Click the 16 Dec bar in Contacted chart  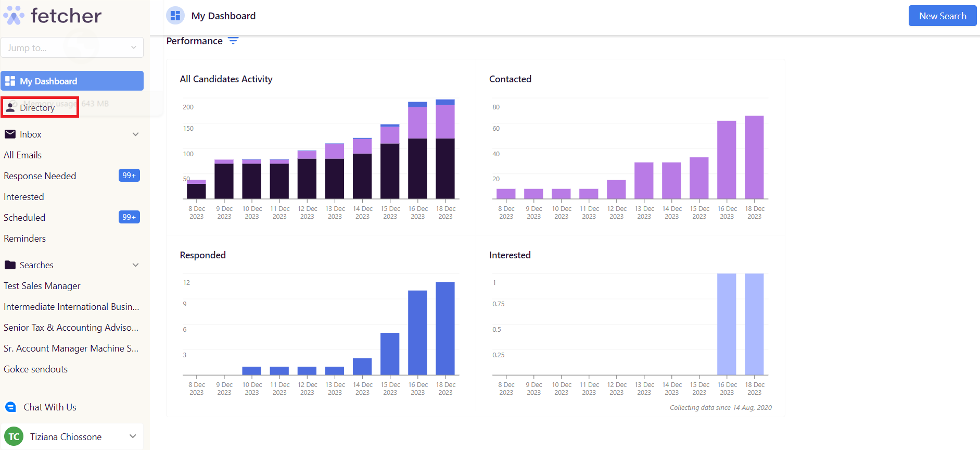coord(727,160)
